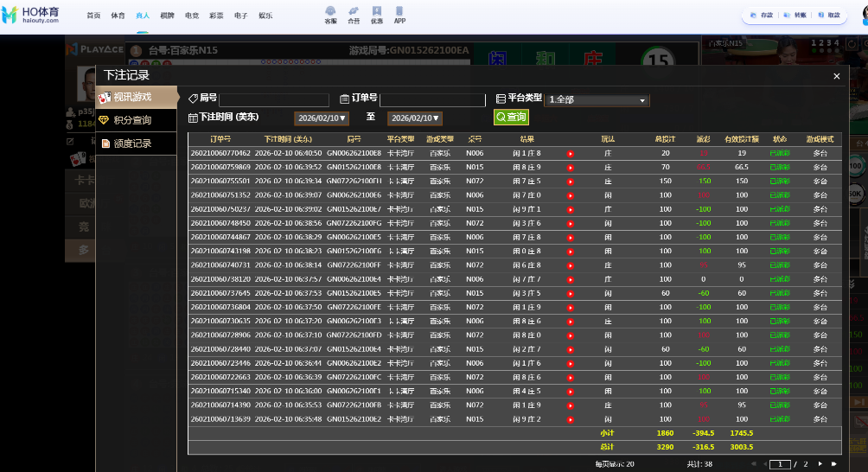Go to the next page arrow

(x=820, y=464)
